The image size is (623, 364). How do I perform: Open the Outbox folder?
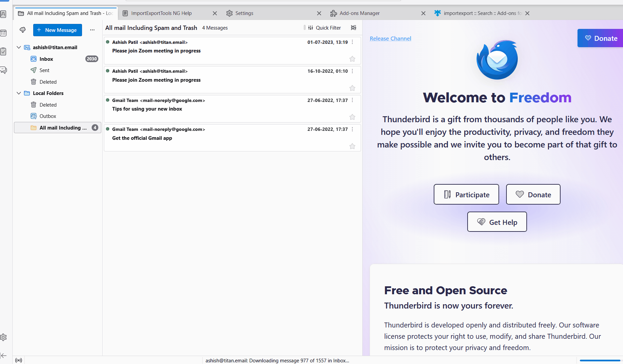coord(57,116)
